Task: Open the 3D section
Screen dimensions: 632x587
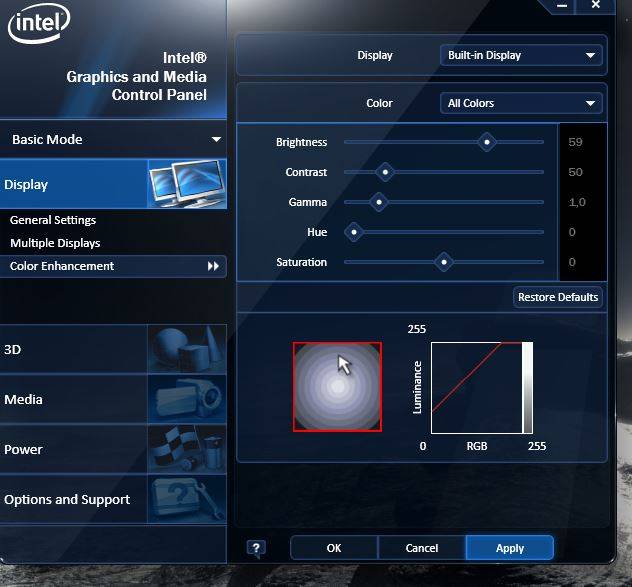Action: click(x=113, y=349)
